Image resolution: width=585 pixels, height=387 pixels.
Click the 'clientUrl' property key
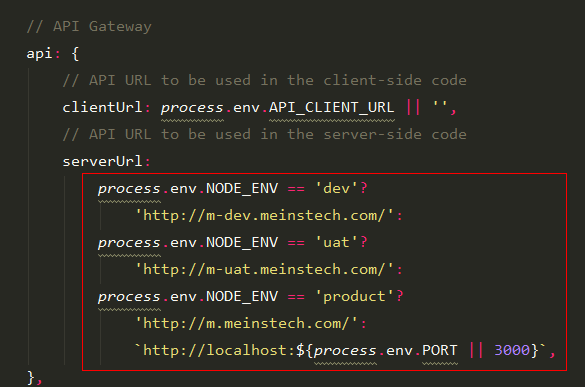pos(102,107)
